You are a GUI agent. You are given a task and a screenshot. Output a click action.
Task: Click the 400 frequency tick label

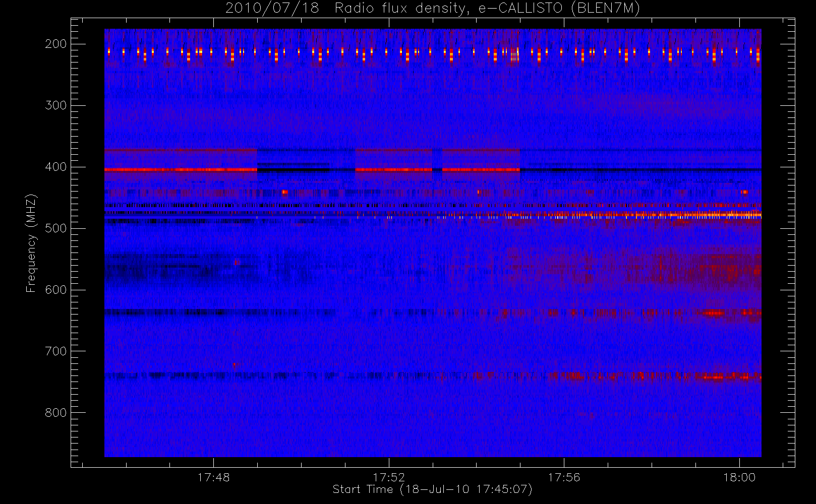(56, 167)
